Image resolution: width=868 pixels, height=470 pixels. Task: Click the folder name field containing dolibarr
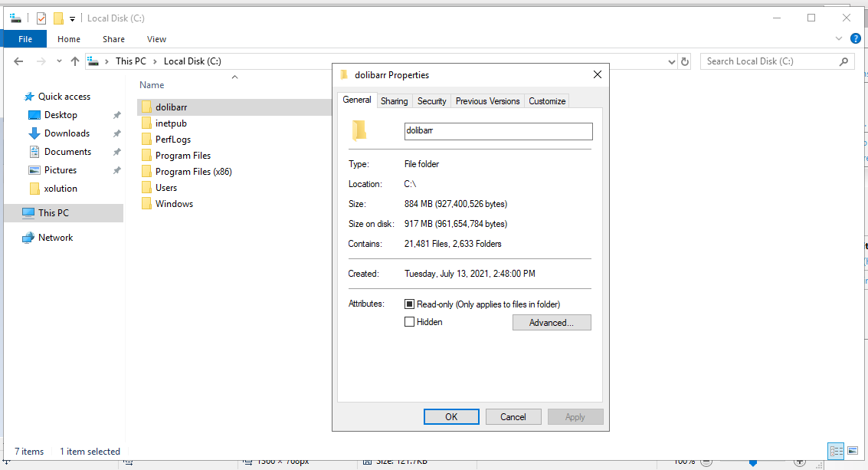(498, 131)
